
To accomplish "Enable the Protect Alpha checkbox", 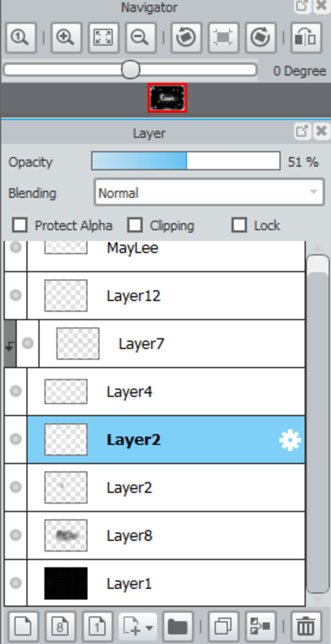I will (x=20, y=225).
